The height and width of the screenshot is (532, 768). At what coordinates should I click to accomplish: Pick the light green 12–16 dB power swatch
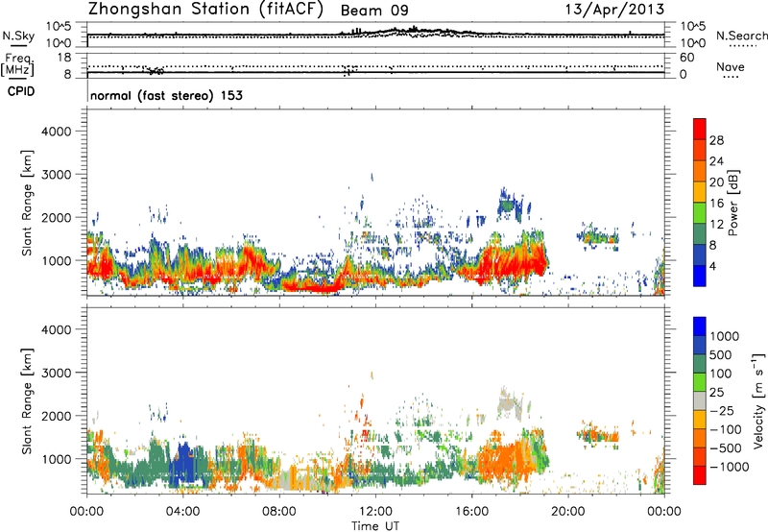pos(700,213)
